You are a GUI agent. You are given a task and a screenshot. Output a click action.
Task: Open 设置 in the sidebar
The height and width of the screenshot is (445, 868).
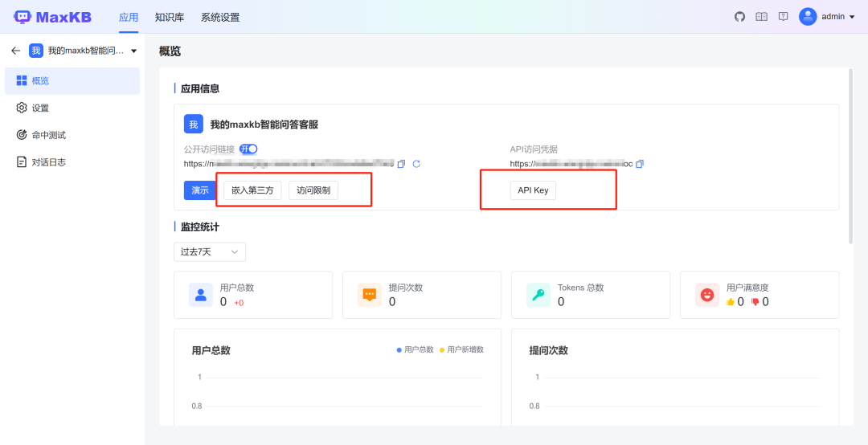pos(72,108)
